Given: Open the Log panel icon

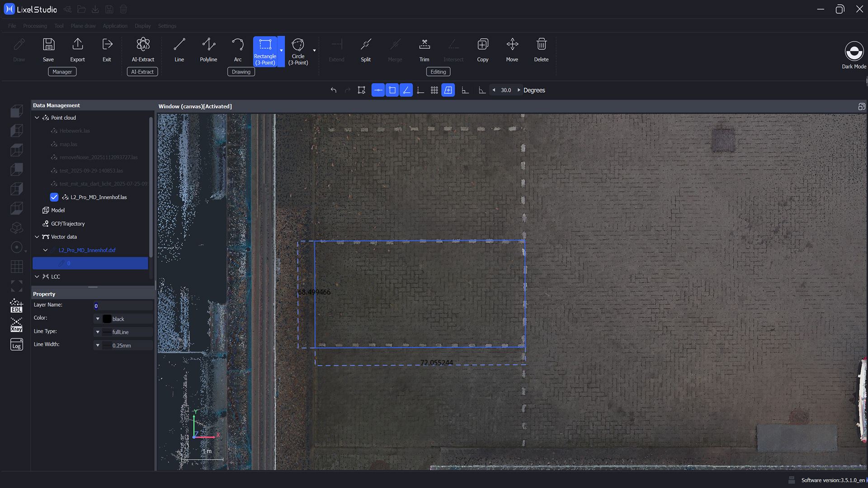Looking at the screenshot, I should point(17,344).
